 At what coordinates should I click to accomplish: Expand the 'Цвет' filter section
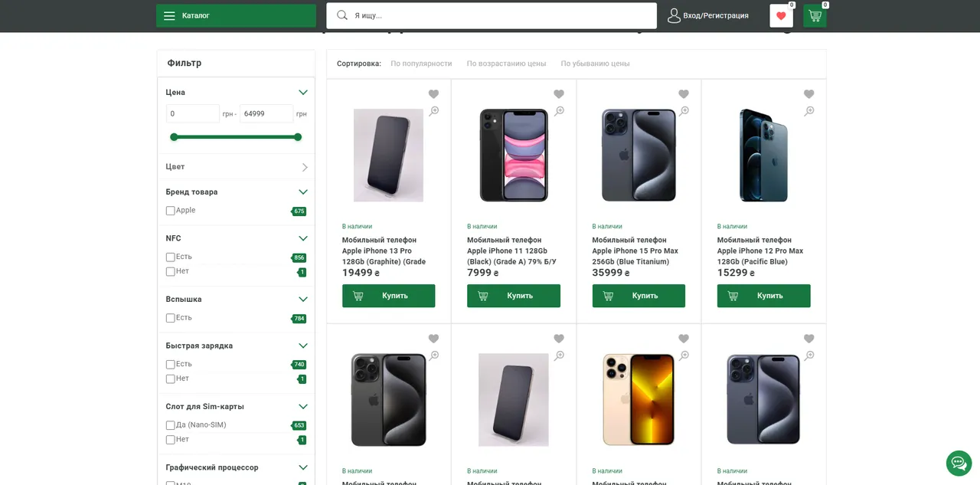click(305, 167)
